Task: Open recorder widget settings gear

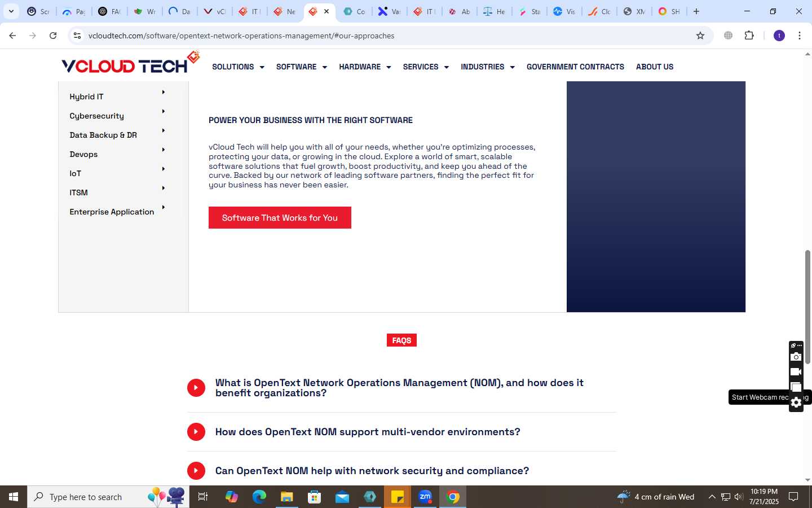Action: click(x=796, y=402)
